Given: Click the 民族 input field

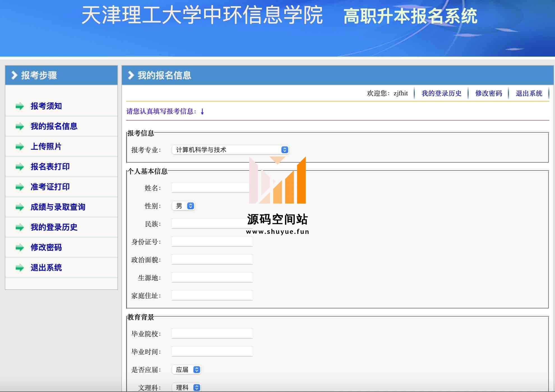Looking at the screenshot, I should (x=212, y=224).
